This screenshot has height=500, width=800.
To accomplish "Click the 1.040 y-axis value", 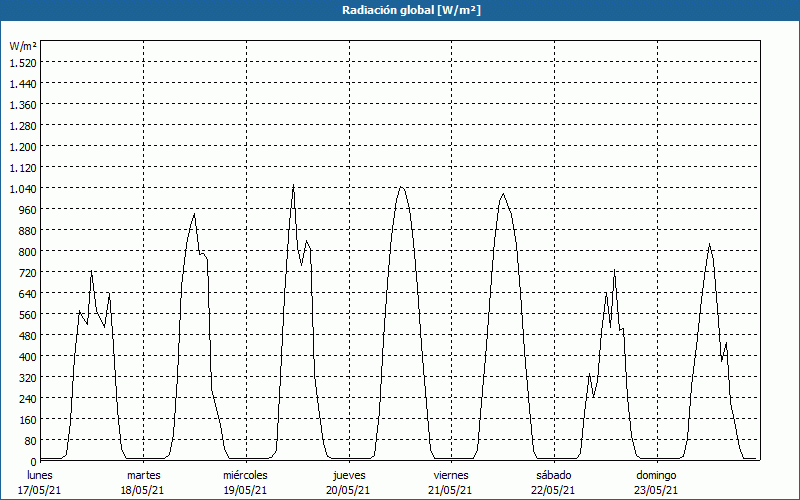I will coord(23,189).
